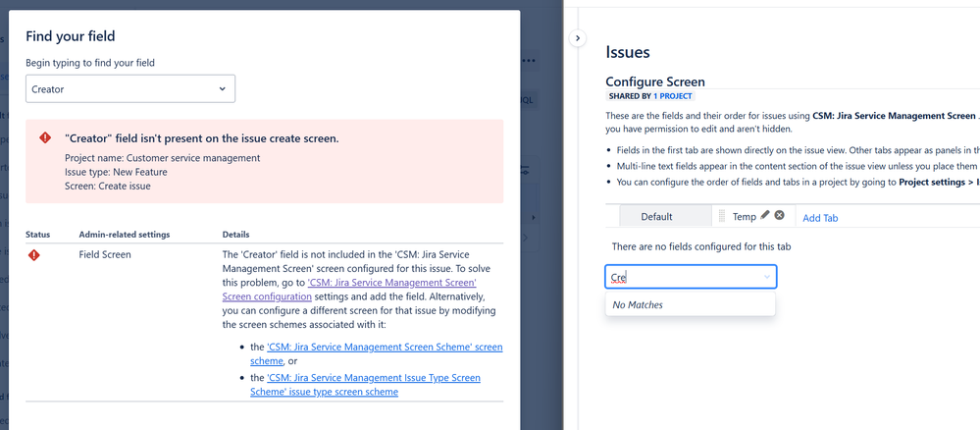Click the 'Find your field' heading
Image resolution: width=980 pixels, height=430 pixels.
click(70, 36)
